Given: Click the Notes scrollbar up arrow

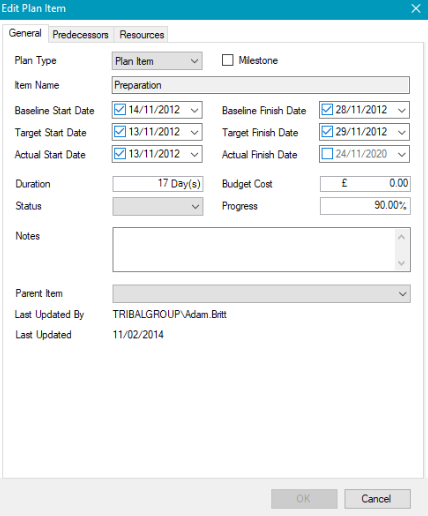Looking at the screenshot, I should [x=402, y=237].
